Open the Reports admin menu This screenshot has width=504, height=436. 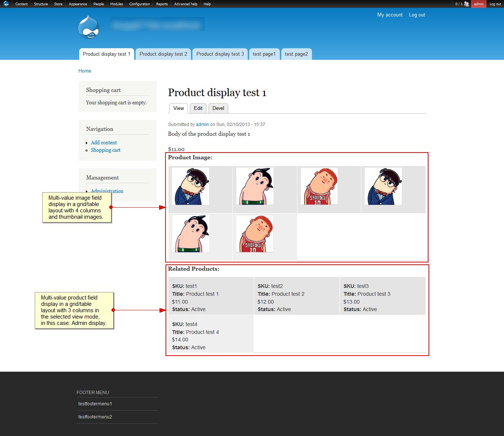162,4
